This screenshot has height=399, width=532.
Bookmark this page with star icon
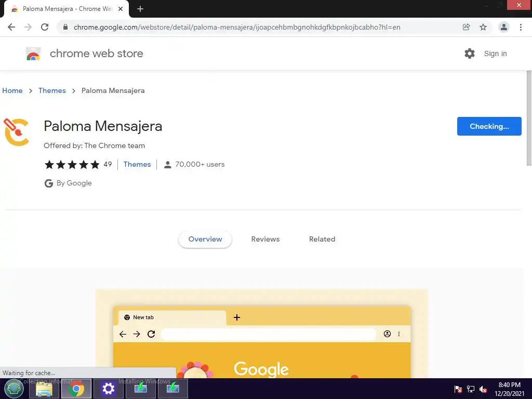(x=483, y=27)
